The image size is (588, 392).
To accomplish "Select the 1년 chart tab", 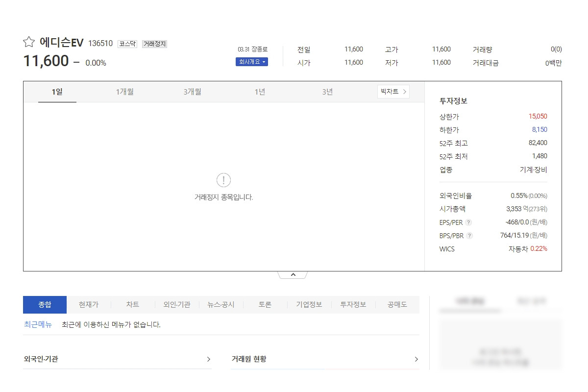I will pos(260,92).
